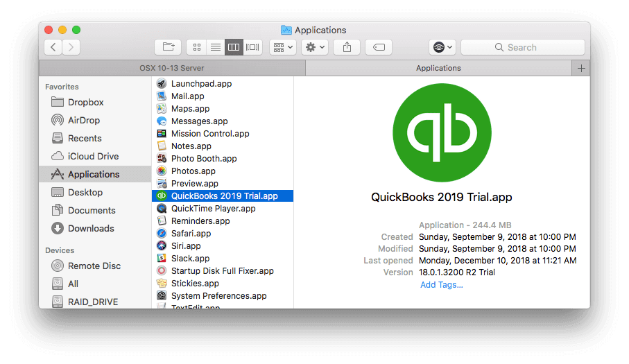The image size is (629, 364).
Task: Switch to cover flow view
Action: [252, 47]
